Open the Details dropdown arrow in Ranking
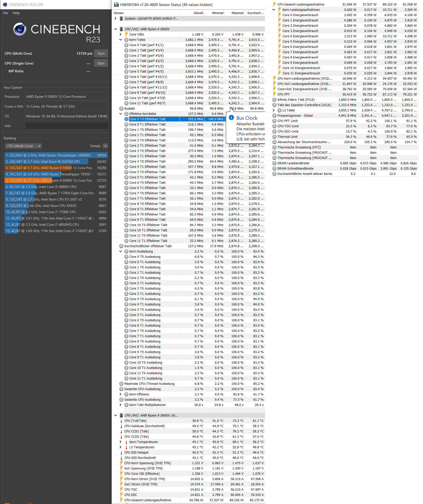The height and width of the screenshot is (504, 423). click(105, 146)
